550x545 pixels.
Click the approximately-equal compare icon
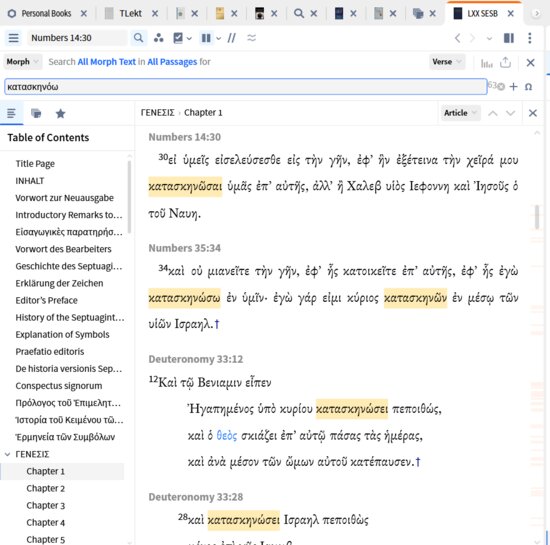pyautogui.click(x=251, y=38)
